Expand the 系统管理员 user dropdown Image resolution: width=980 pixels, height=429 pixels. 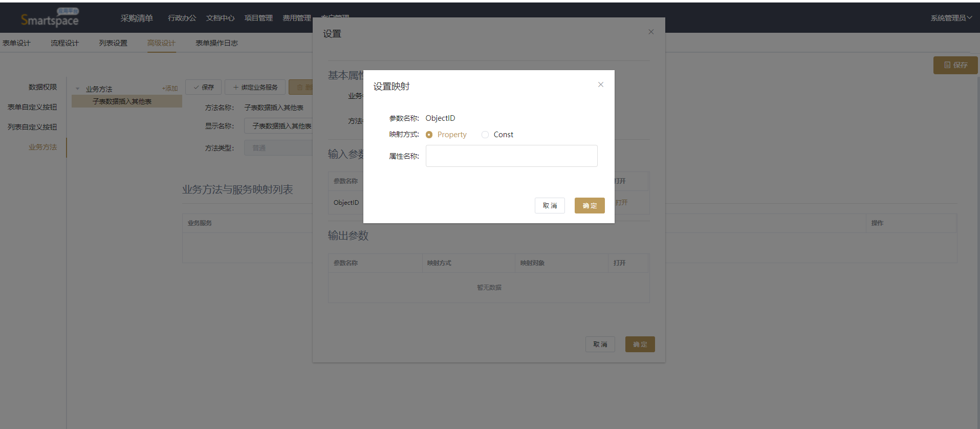pyautogui.click(x=951, y=18)
